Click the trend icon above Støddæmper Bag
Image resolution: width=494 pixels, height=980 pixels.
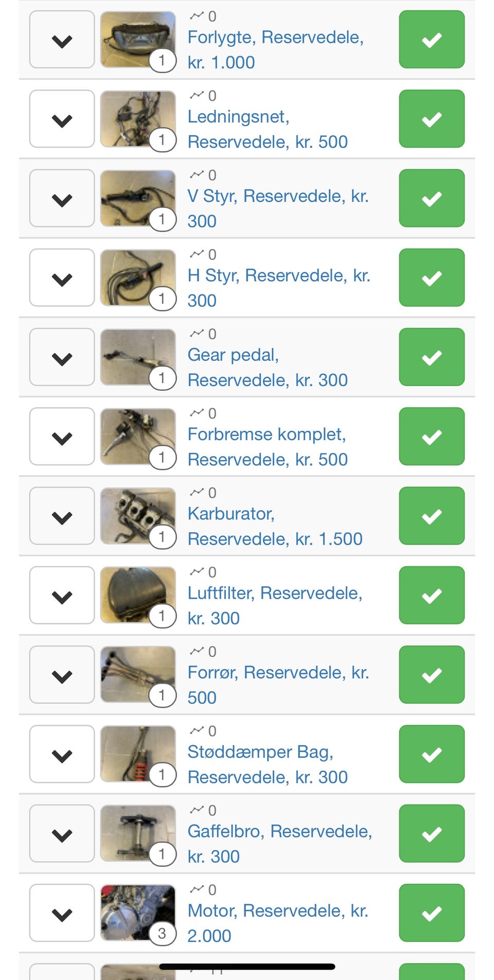point(197,731)
